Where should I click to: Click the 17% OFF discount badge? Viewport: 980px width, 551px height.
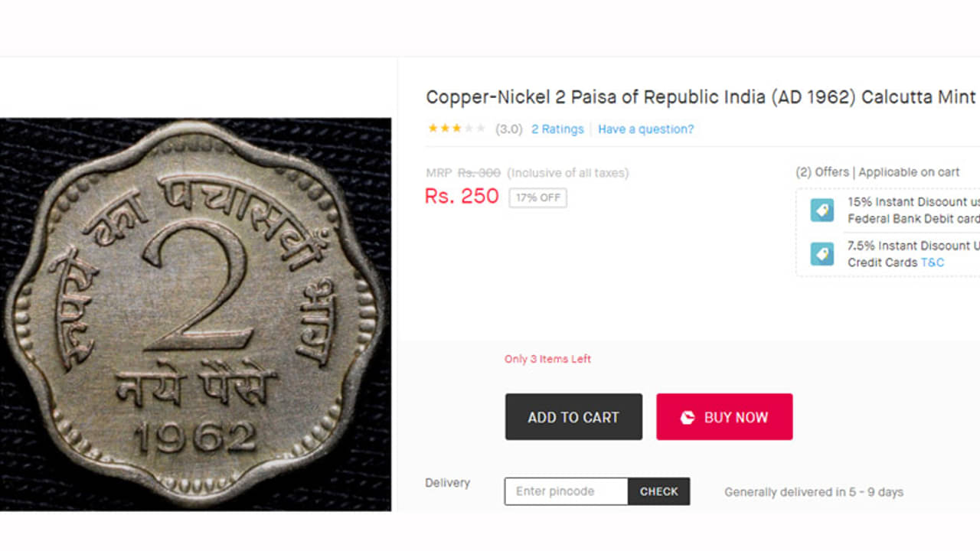click(x=537, y=197)
